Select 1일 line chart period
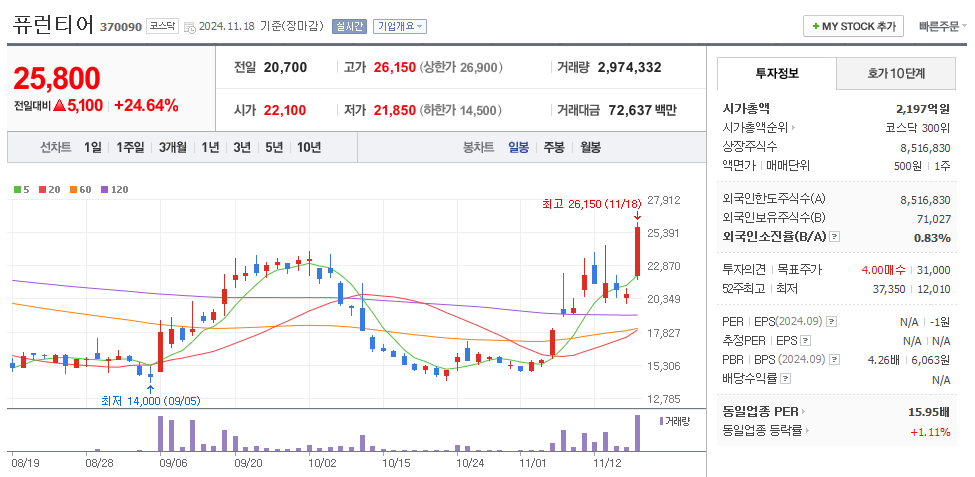The image size is (975, 477). [x=92, y=147]
